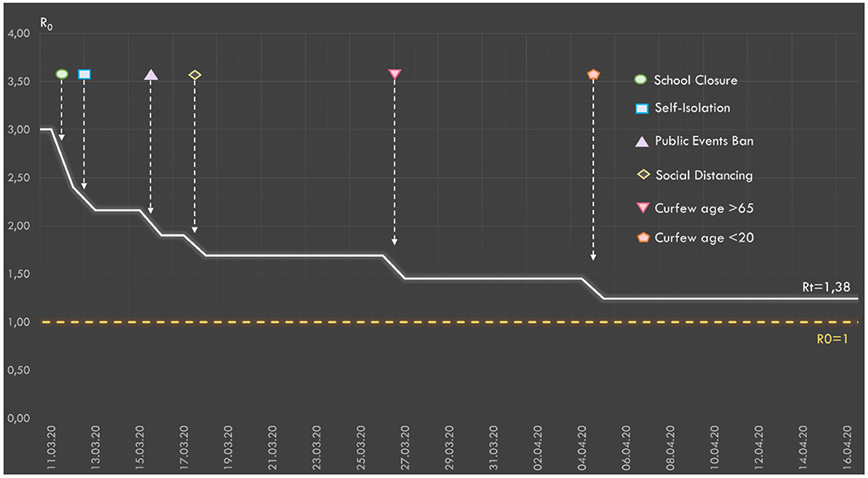This screenshot has width=868, height=478.
Task: Click the green School Closure marker on chart
Action: pyautogui.click(x=62, y=74)
